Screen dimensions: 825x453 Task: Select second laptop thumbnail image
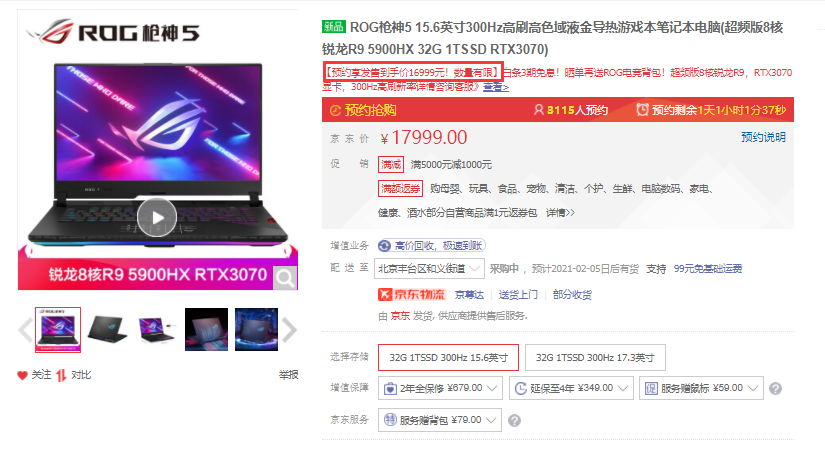pyautogui.click(x=107, y=330)
